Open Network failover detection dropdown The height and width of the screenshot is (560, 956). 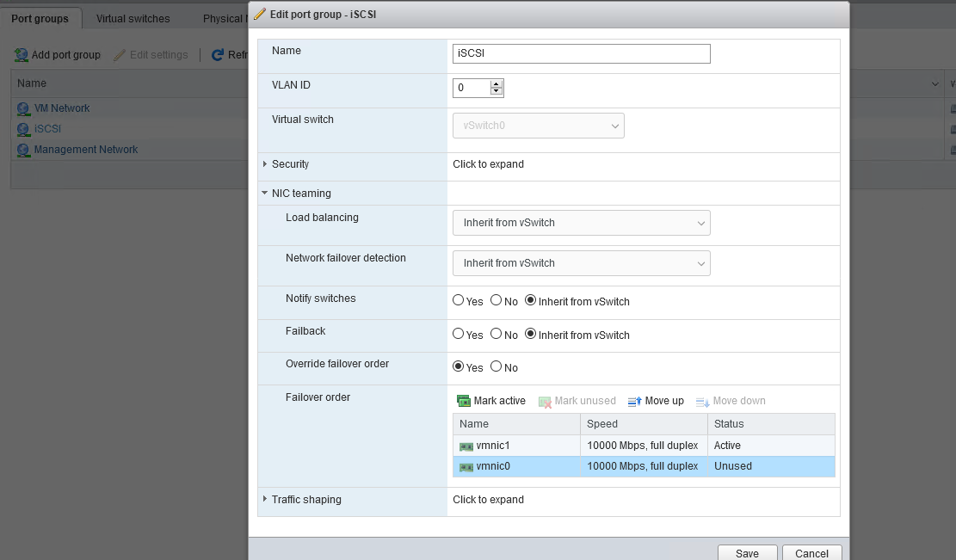[x=581, y=263]
